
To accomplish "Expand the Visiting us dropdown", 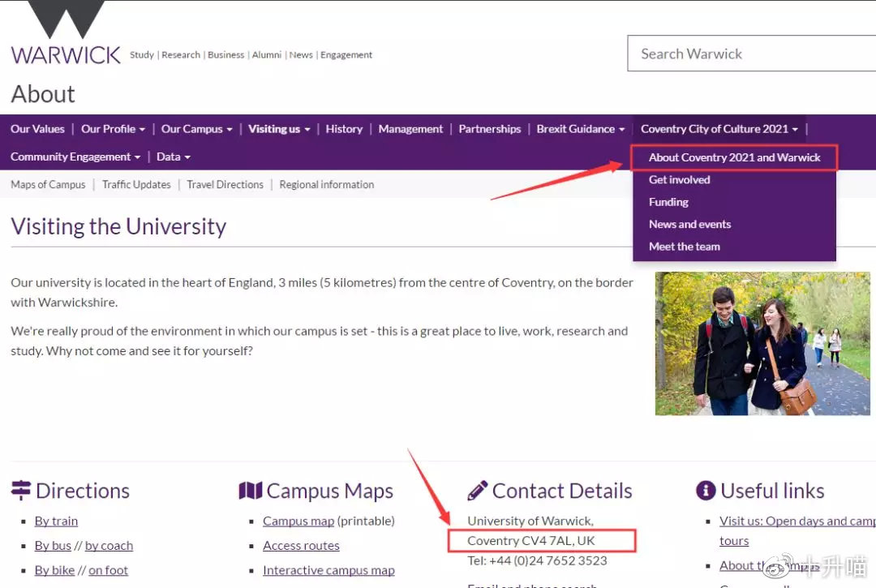I will [x=279, y=129].
